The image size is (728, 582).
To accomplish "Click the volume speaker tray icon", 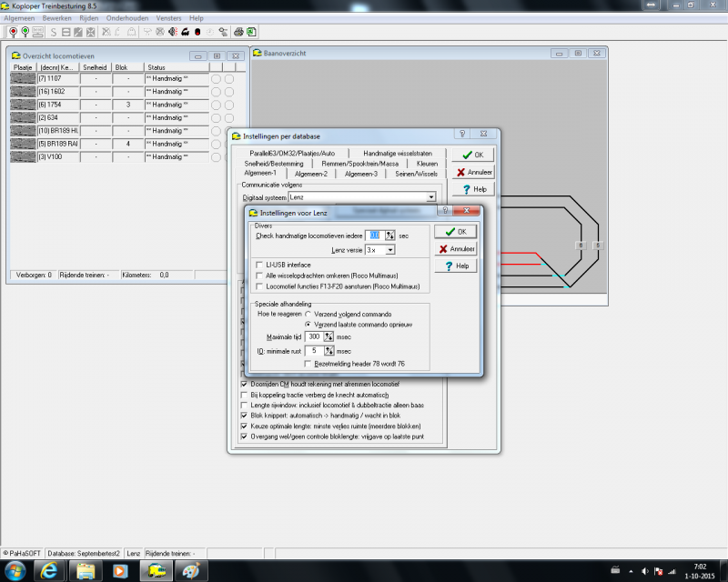I will coord(645,571).
